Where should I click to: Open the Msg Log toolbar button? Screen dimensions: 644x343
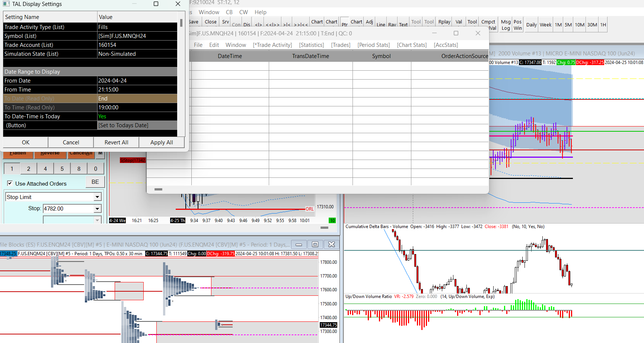tap(506, 25)
